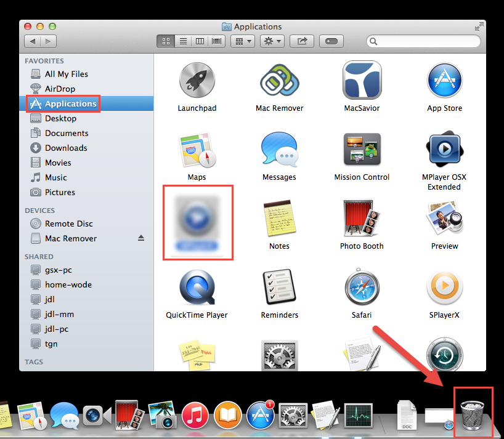Open the Trash in the Dock
Screen dimensions: 504x439
472,415
